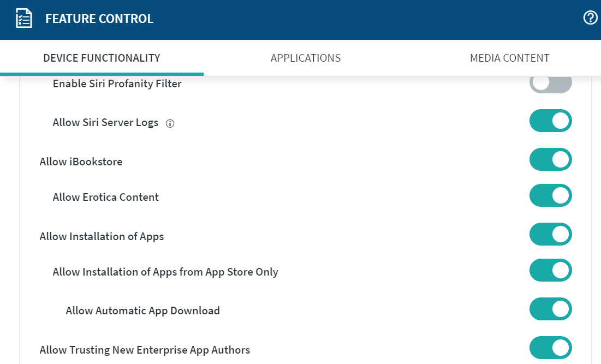Click the Allow Erotica Content label
Screen dimensions: 601x364
[105, 197]
